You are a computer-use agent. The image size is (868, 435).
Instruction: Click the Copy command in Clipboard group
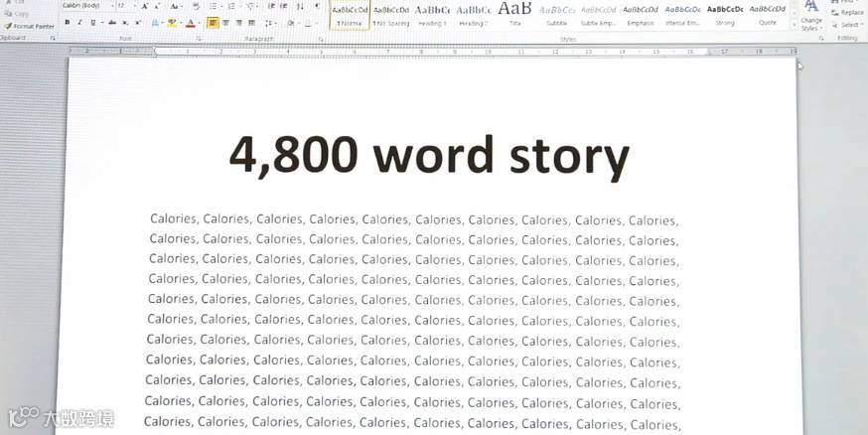click(17, 14)
